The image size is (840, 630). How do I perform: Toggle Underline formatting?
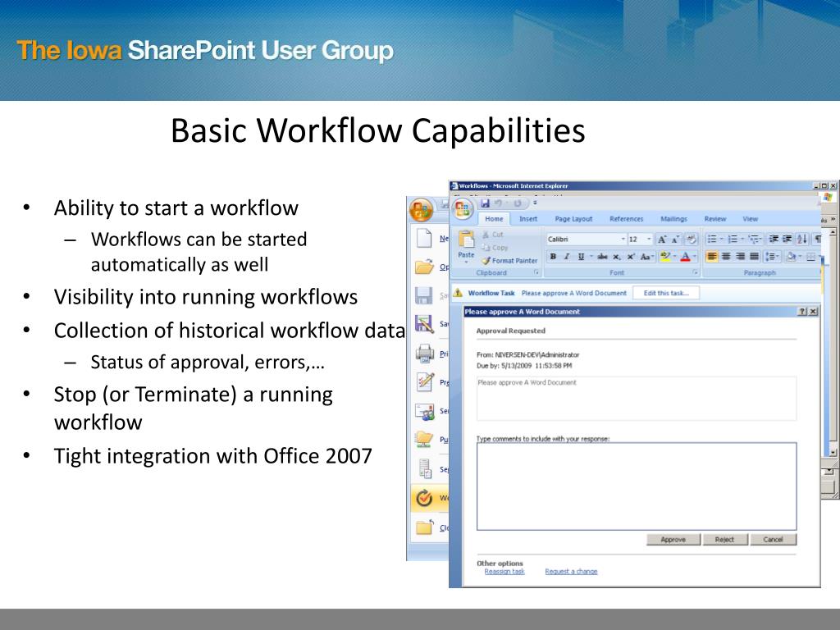tap(582, 257)
